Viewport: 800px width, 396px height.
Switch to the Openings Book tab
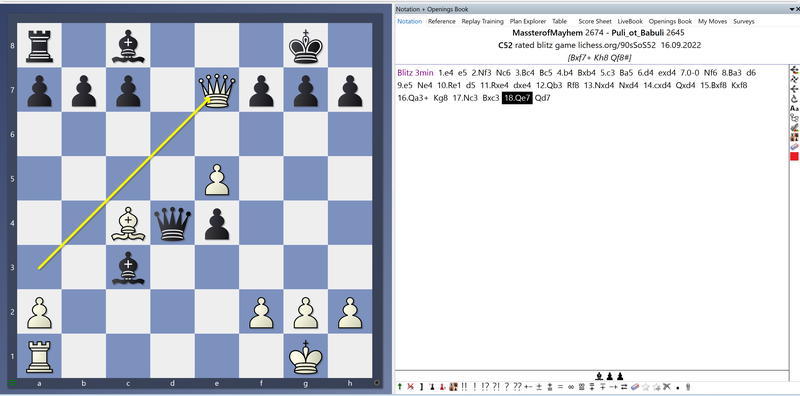pos(670,21)
